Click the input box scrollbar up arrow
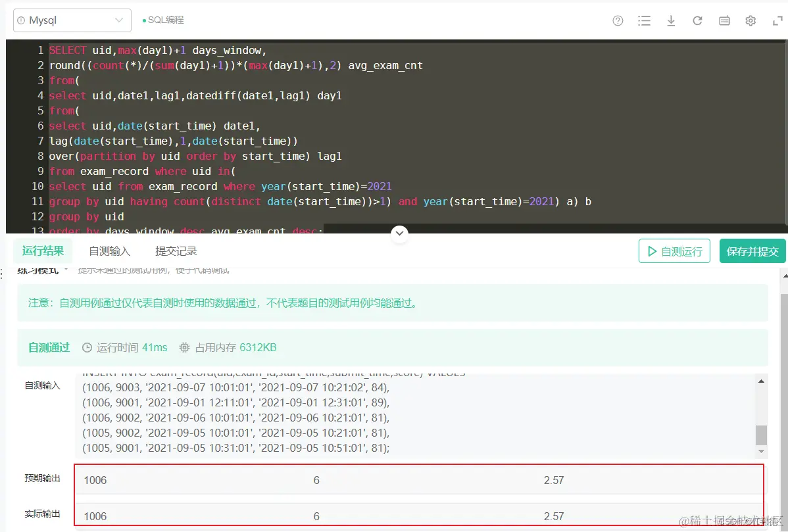Viewport: 788px width, 532px height. [762, 381]
